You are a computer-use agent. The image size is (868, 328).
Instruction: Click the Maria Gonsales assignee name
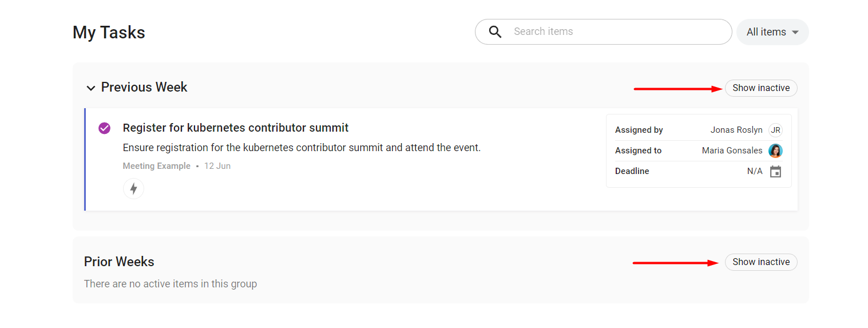click(x=732, y=151)
